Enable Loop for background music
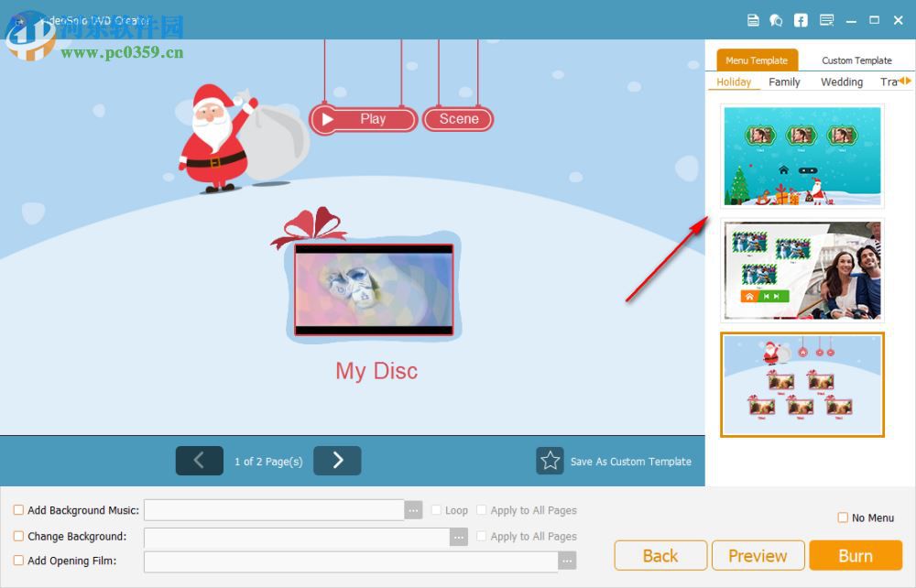The height and width of the screenshot is (588, 916). (x=436, y=510)
